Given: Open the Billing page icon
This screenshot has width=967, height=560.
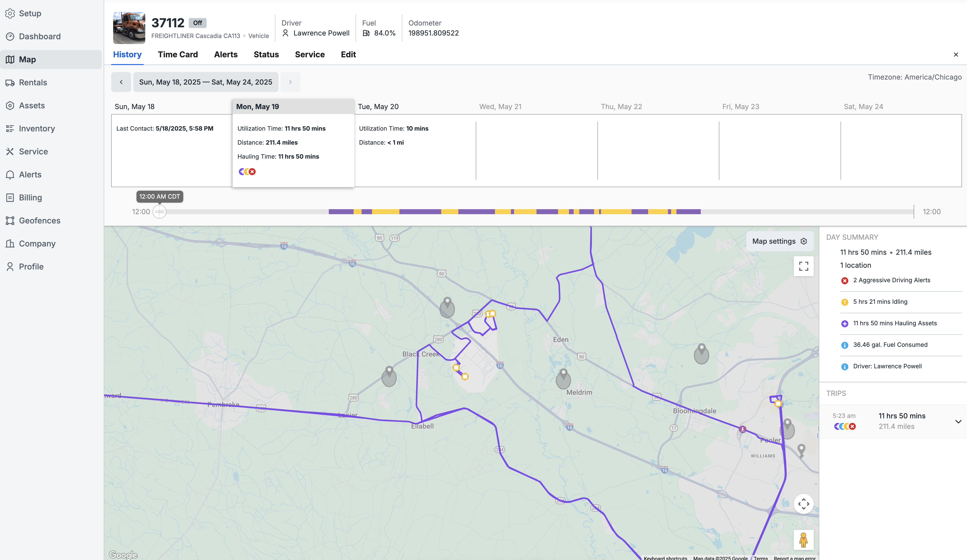Looking at the screenshot, I should 10,197.
